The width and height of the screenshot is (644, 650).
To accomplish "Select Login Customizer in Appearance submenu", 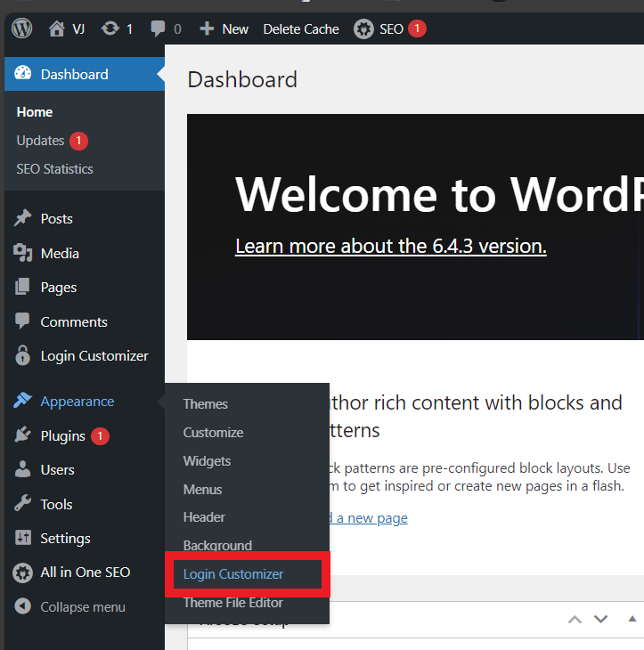I will (x=233, y=574).
